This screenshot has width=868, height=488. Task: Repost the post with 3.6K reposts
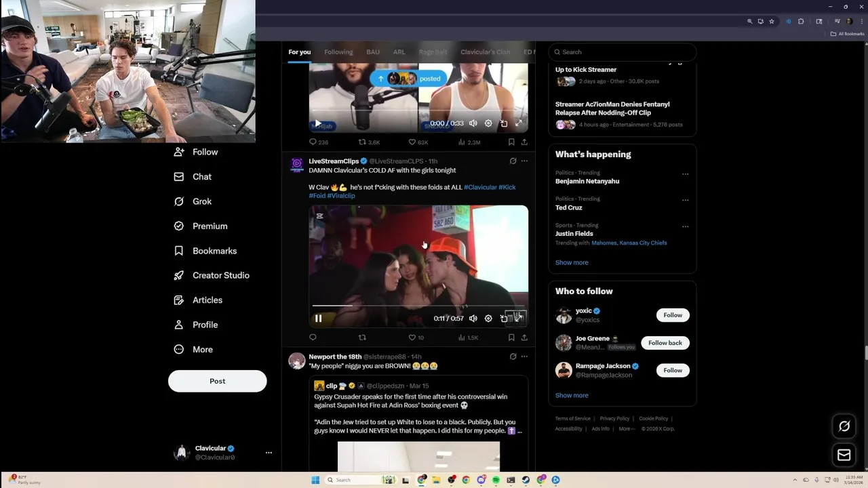click(369, 142)
